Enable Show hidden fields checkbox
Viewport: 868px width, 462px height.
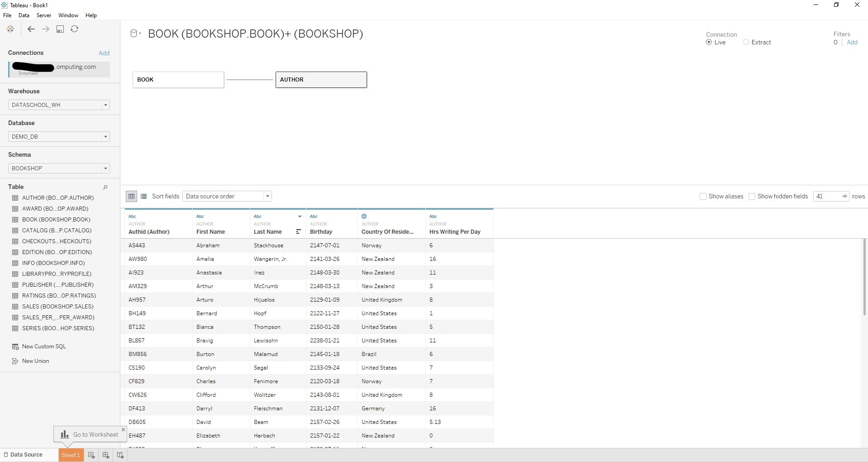(x=752, y=196)
